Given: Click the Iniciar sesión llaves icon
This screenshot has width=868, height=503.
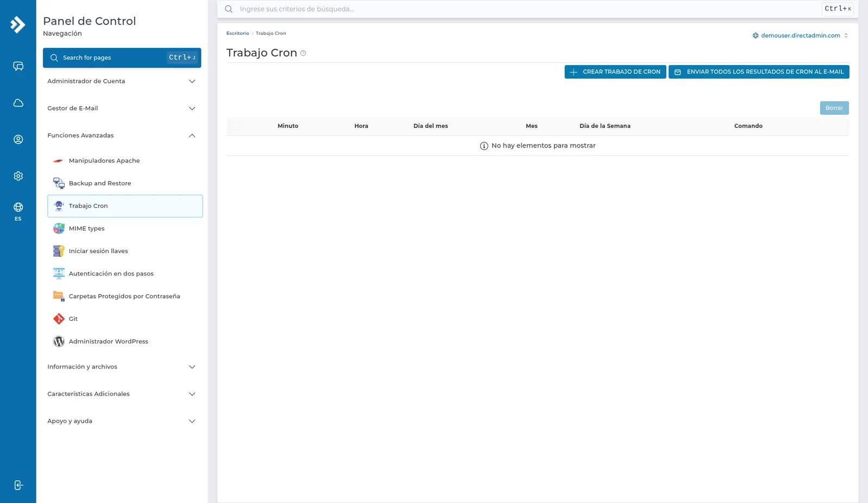Looking at the screenshot, I should tap(59, 251).
